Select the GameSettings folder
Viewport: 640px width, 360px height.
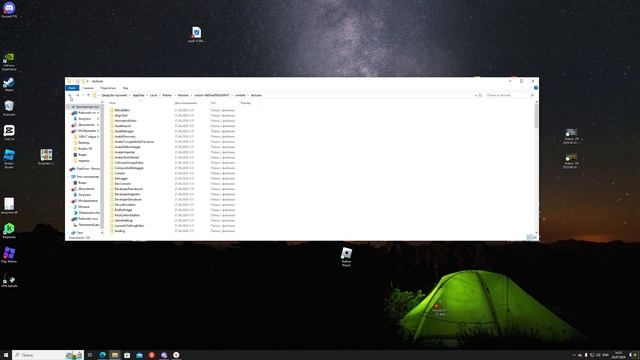[x=124, y=220]
